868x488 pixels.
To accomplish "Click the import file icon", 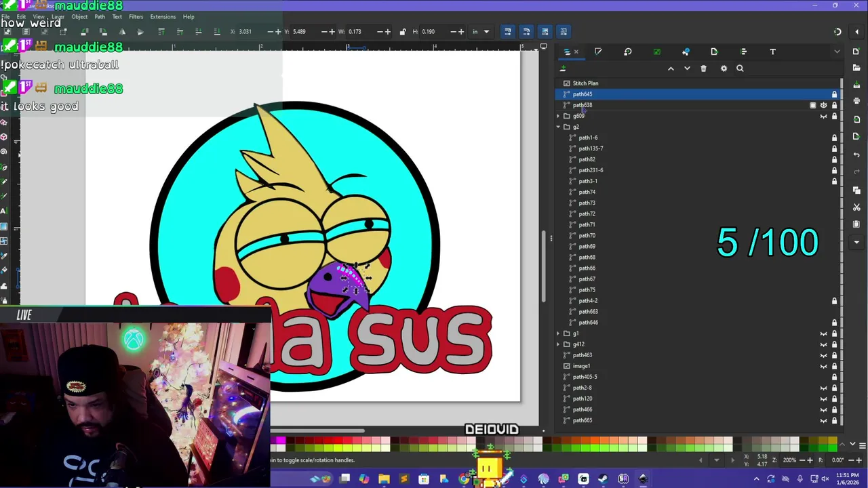I will tap(856, 120).
